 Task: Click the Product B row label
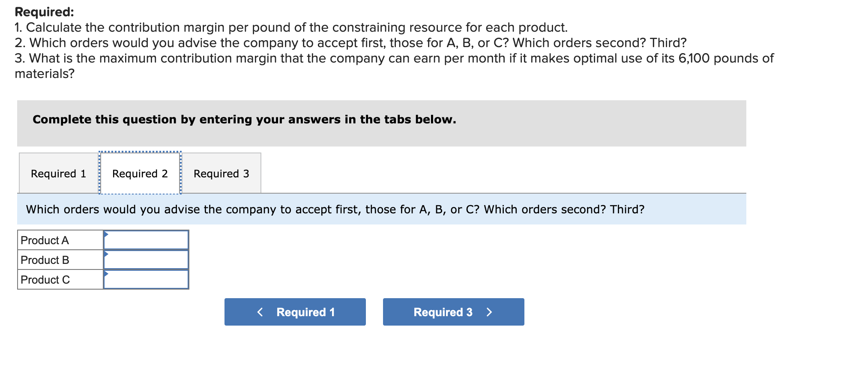pyautogui.click(x=45, y=260)
